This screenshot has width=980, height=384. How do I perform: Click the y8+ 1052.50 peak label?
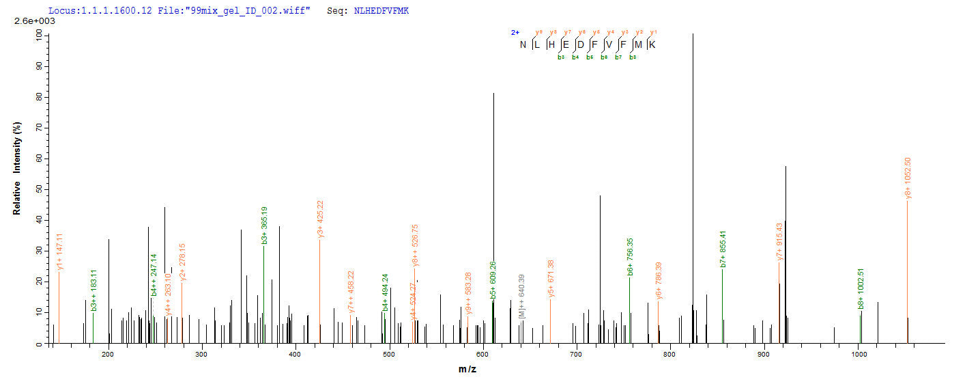908,178
